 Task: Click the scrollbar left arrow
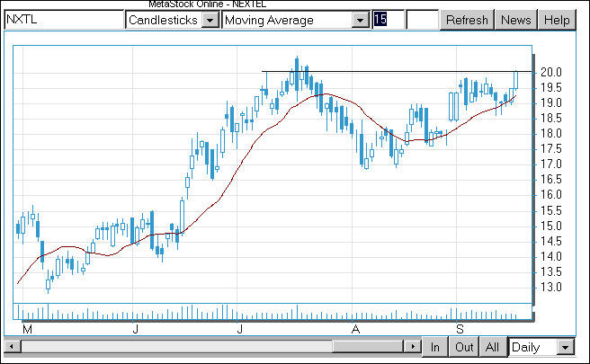click(x=12, y=346)
